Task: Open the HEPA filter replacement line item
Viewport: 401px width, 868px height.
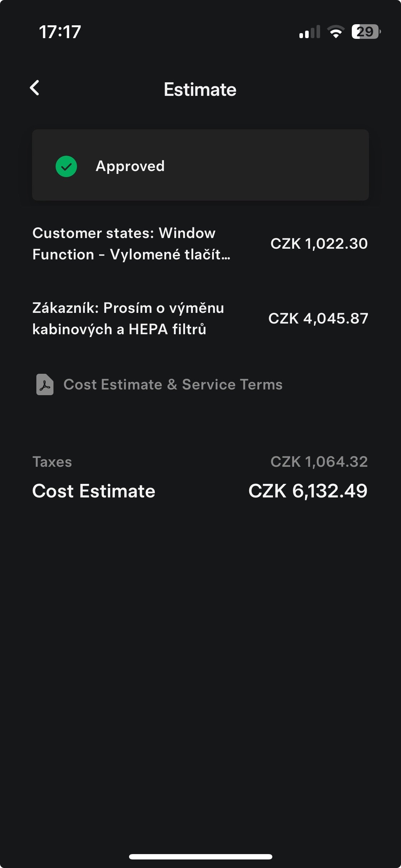Action: pyautogui.click(x=128, y=319)
